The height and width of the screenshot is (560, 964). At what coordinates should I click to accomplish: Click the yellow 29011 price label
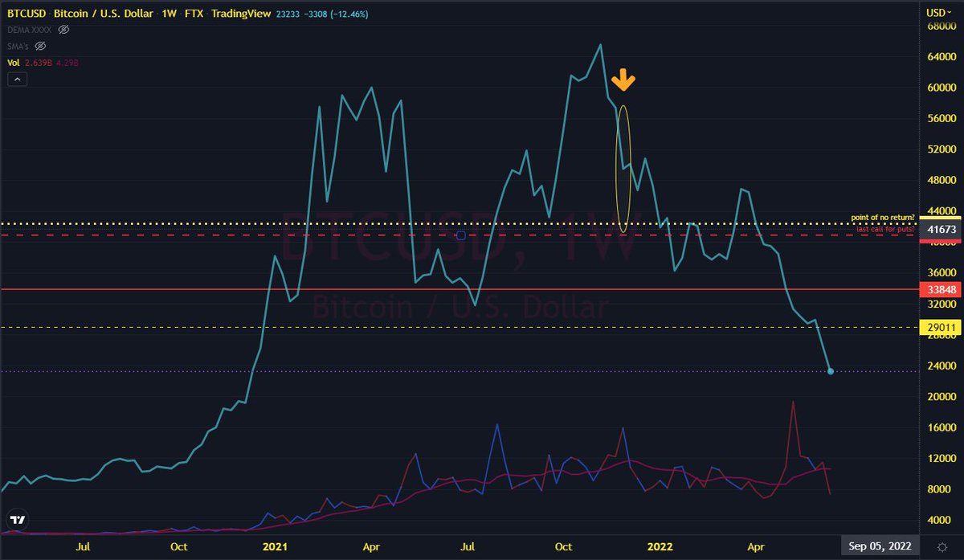tap(941, 328)
